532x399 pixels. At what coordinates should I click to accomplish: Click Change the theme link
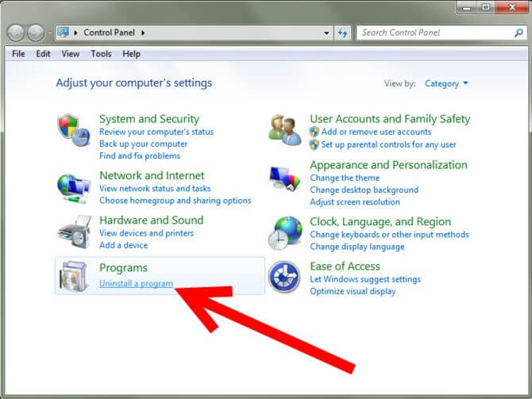pos(345,178)
